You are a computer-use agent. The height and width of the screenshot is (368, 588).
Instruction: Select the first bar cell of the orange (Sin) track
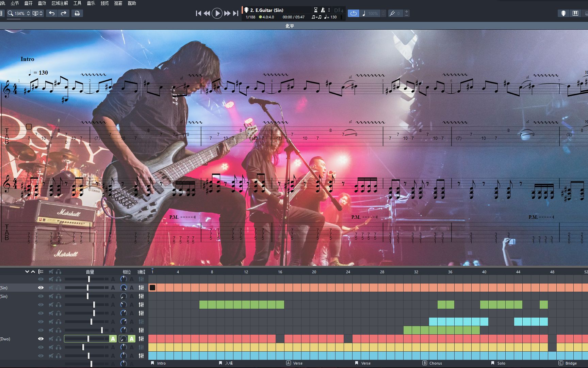coord(152,288)
